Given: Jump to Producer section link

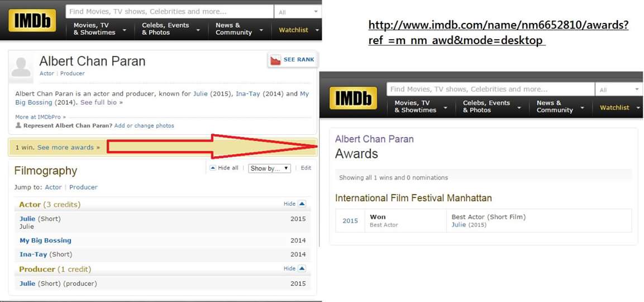Looking at the screenshot, I should pos(83,187).
